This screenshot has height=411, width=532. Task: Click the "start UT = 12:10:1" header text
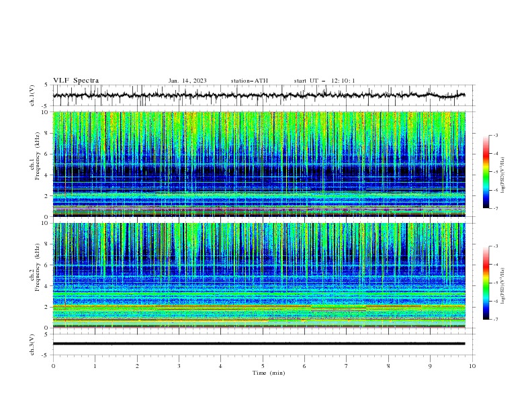coord(324,81)
